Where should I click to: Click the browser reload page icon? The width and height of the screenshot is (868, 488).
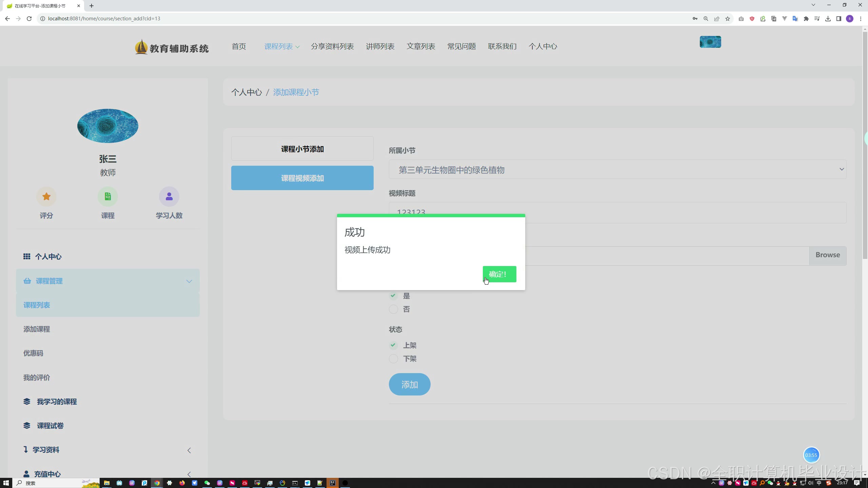[x=29, y=19]
